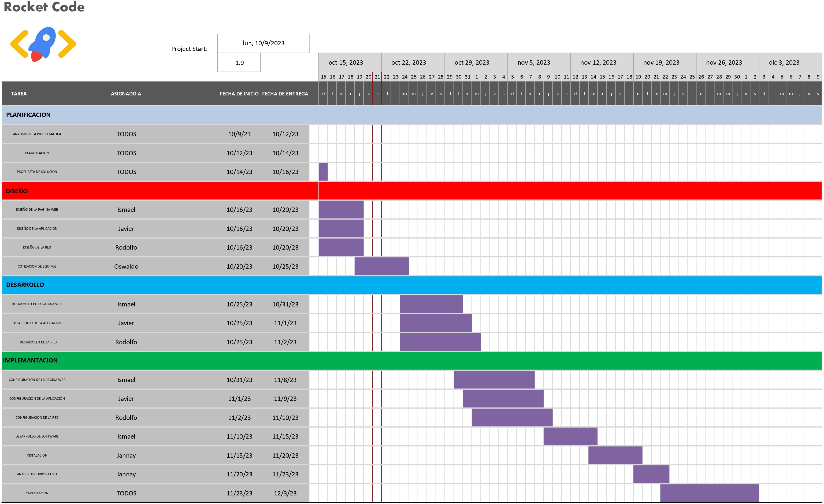Click the CAPACITACION task name
This screenshot has width=824, height=504.
click(x=37, y=493)
